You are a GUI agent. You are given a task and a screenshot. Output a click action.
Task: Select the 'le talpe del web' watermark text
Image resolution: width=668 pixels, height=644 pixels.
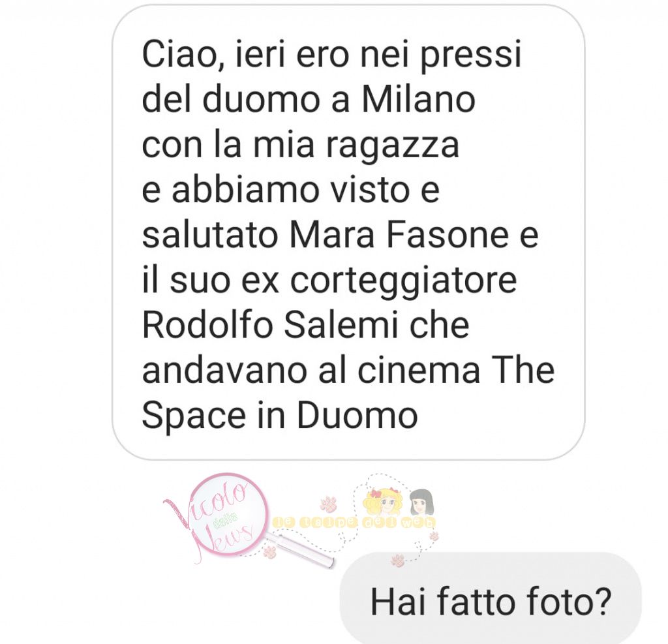(x=354, y=522)
